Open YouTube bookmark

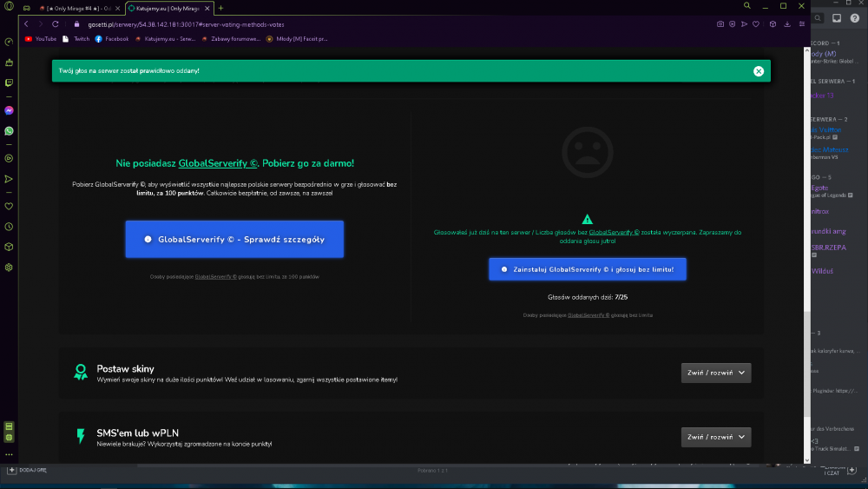41,39
